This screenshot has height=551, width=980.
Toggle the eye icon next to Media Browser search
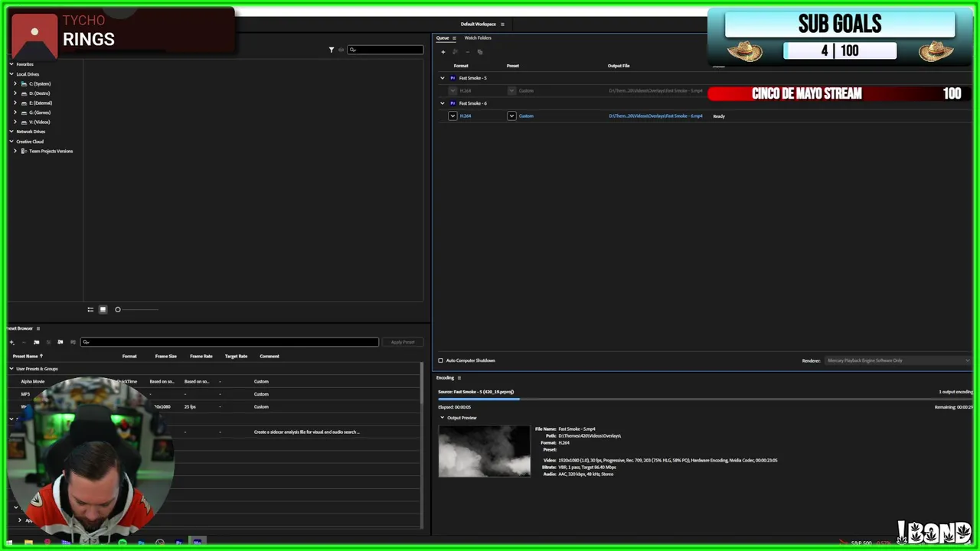[341, 50]
